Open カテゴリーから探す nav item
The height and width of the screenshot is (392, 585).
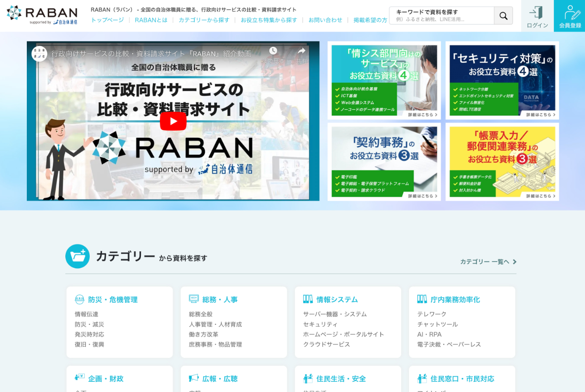coord(204,20)
